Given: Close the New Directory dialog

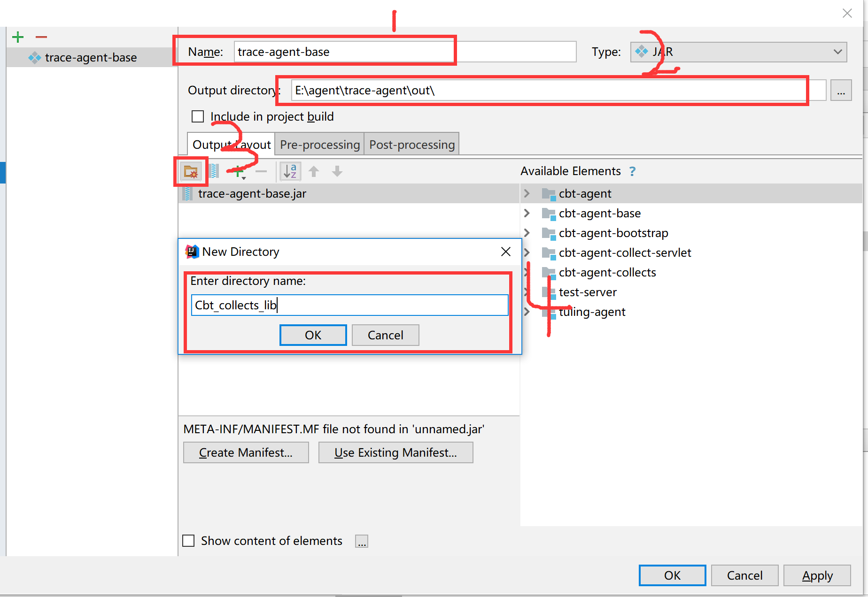Looking at the screenshot, I should point(506,252).
